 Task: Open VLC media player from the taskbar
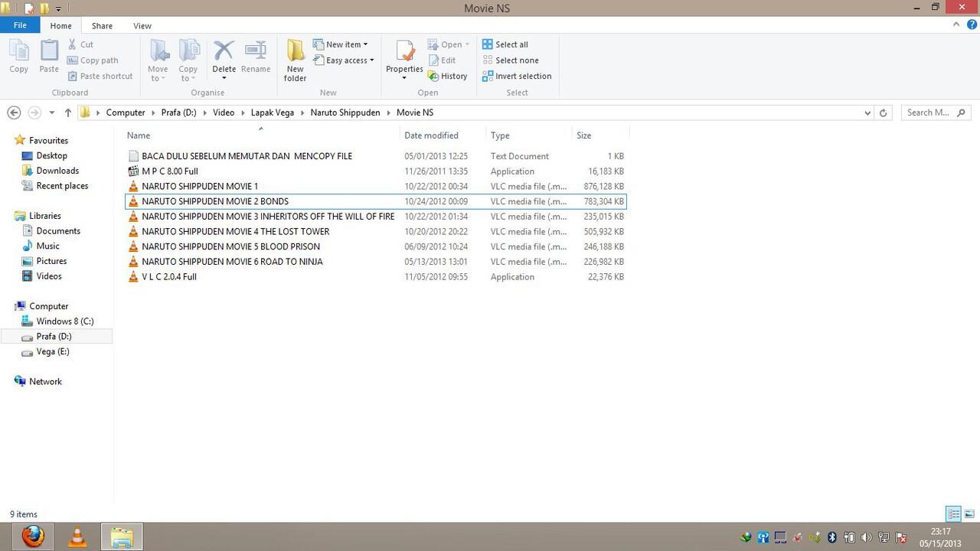click(77, 537)
